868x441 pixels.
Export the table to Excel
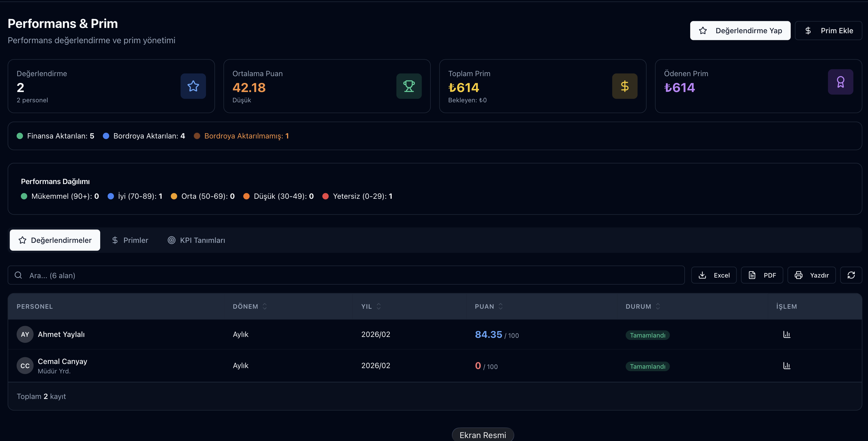tap(714, 275)
